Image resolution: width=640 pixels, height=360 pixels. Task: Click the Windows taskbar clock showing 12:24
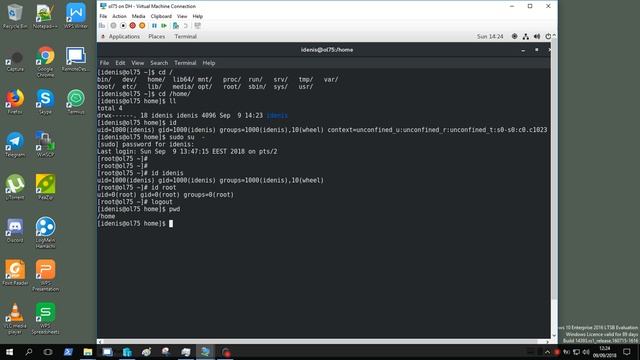pos(604,352)
